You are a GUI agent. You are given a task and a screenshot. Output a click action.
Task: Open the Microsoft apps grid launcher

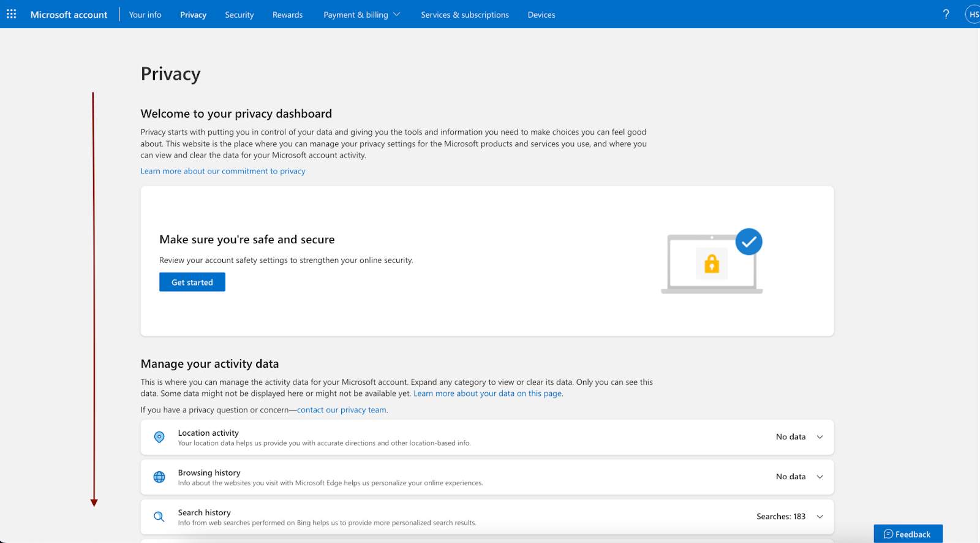[x=12, y=14]
